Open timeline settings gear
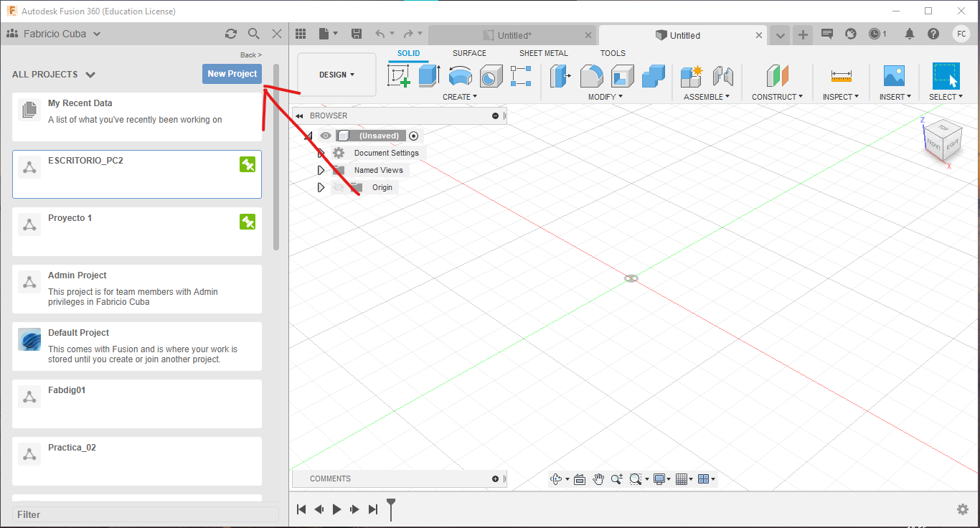This screenshot has width=980, height=528. coord(963,509)
